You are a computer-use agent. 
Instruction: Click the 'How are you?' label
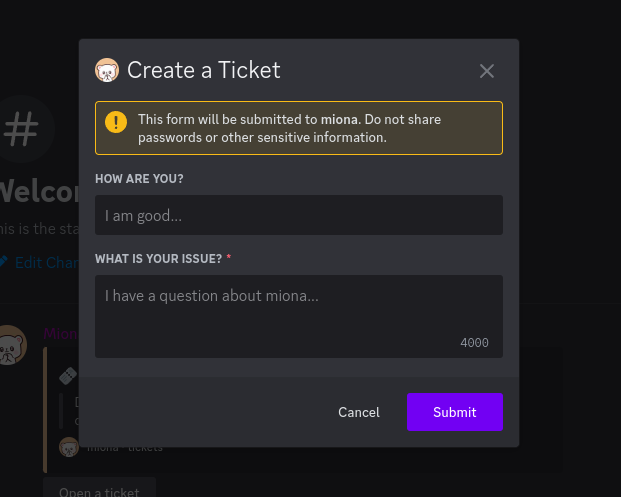click(x=139, y=179)
